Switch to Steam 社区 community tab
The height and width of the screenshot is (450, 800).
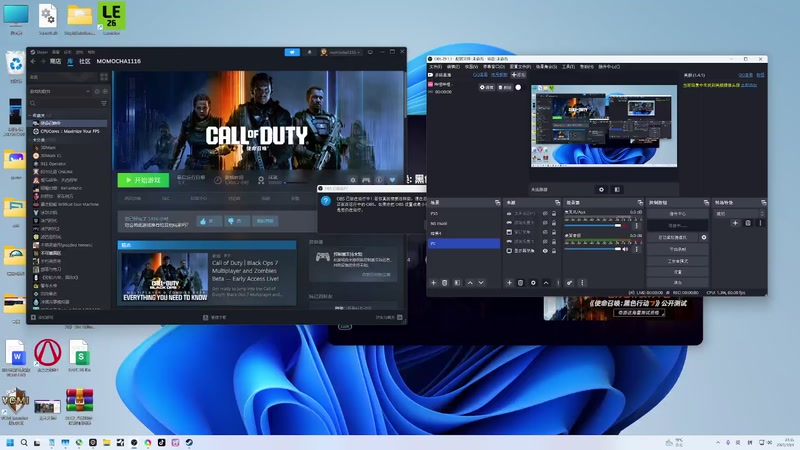pyautogui.click(x=85, y=61)
